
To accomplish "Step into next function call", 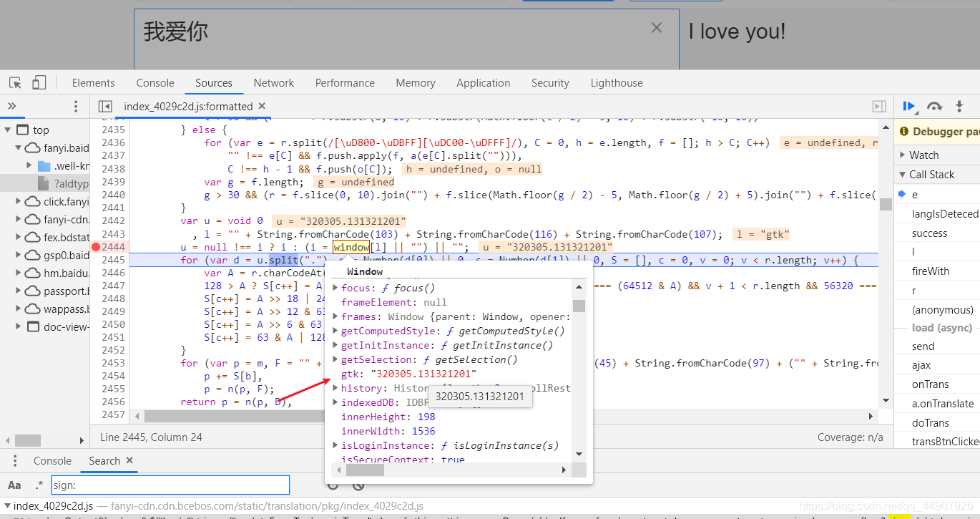I will (959, 107).
